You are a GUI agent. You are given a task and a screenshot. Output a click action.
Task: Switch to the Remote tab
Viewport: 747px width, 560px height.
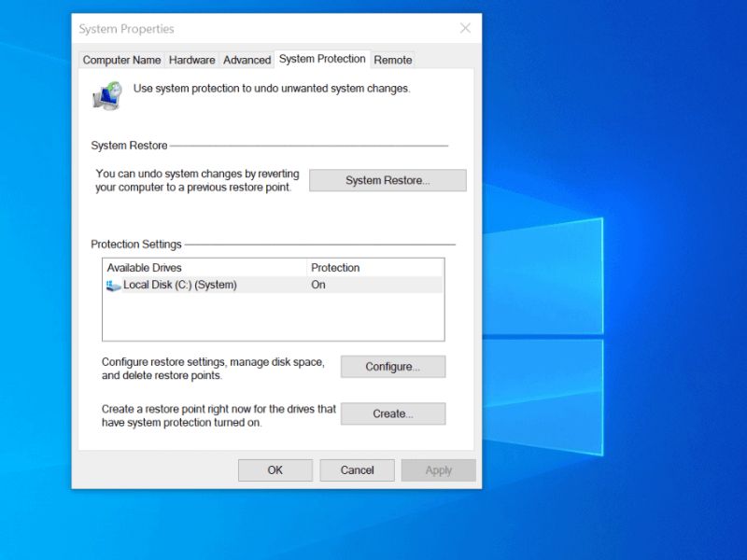[392, 60]
